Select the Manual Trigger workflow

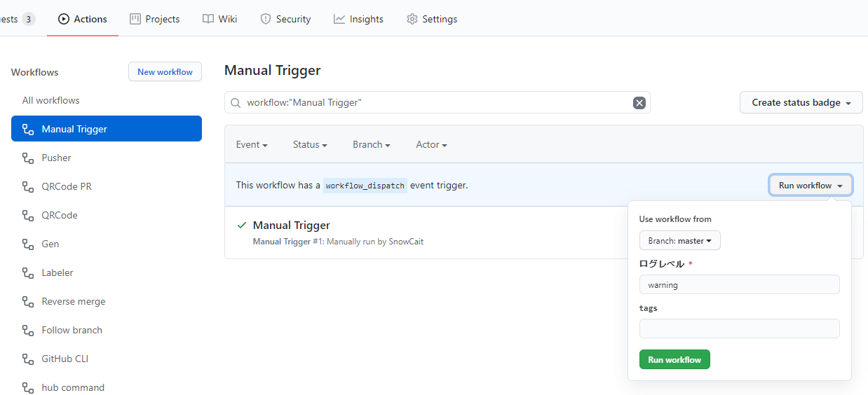[107, 129]
